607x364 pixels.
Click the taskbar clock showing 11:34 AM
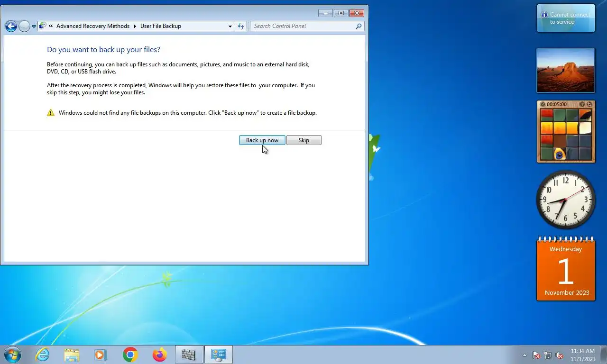(x=583, y=355)
